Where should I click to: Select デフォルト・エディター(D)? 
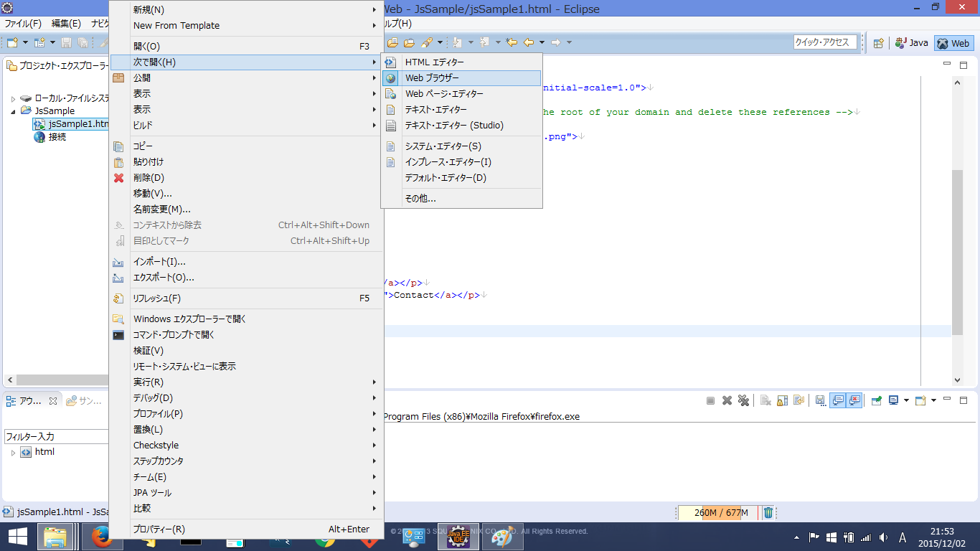461,178
